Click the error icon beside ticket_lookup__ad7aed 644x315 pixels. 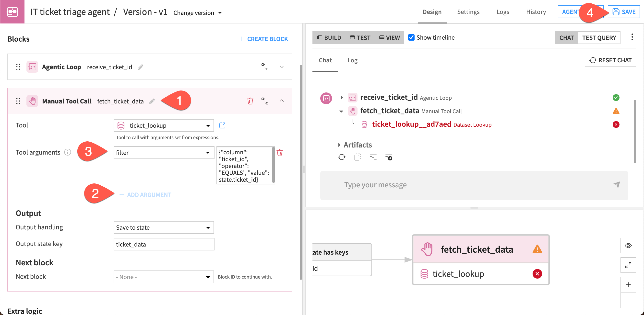(x=616, y=124)
